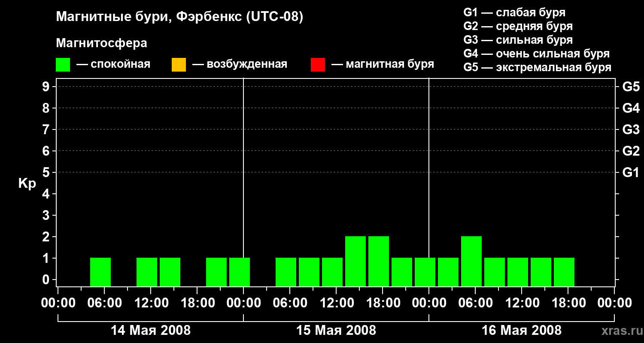Click 'G2 — средняя буря' legend line
The width and height of the screenshot is (644, 343).
pos(518,26)
